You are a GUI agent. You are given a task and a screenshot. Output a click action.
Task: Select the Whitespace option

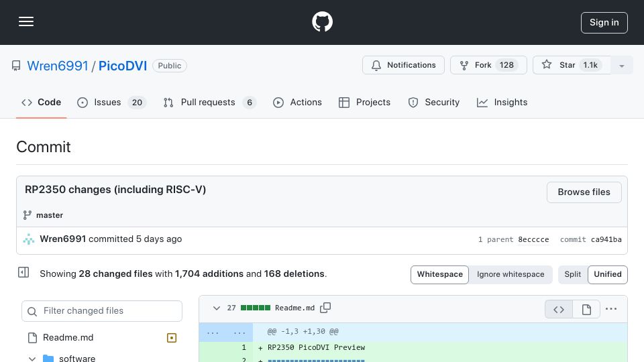pyautogui.click(x=439, y=274)
